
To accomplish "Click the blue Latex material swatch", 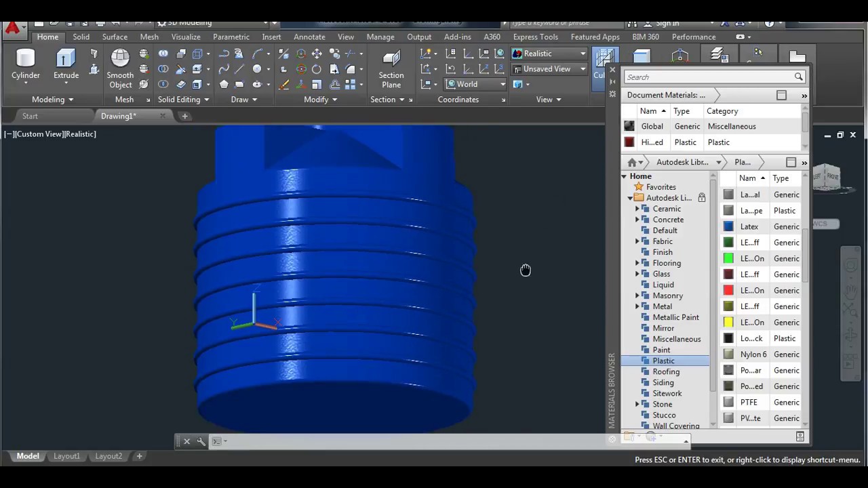I will pos(728,226).
